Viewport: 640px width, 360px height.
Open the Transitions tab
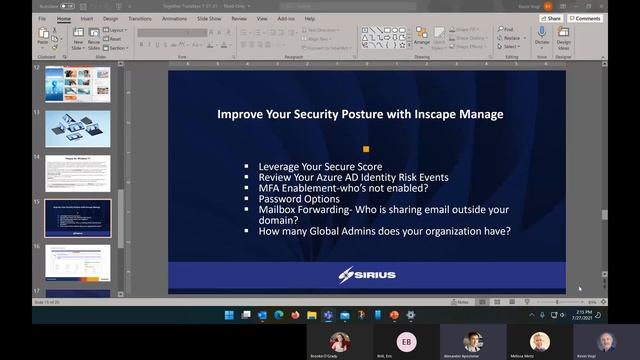[140, 19]
